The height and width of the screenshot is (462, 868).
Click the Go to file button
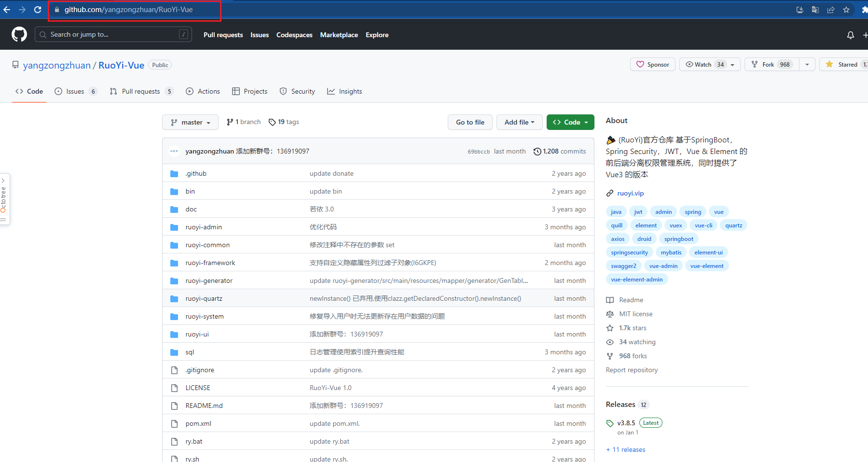point(470,123)
